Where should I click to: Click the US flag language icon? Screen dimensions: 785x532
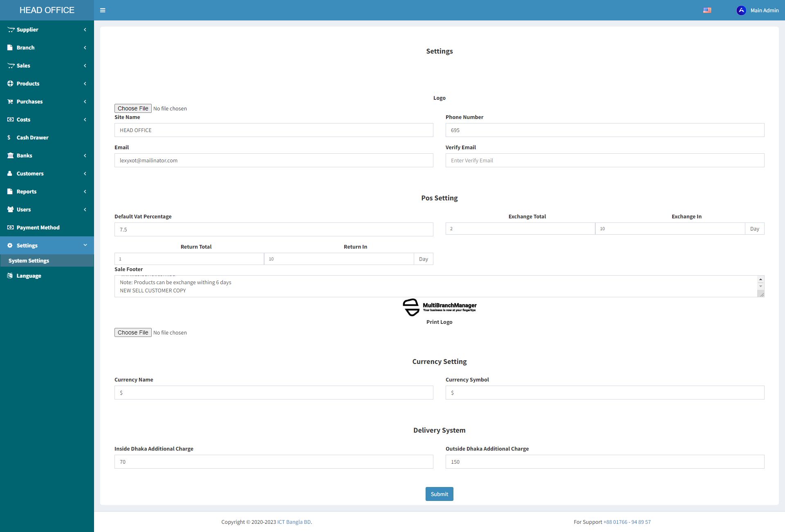707,10
